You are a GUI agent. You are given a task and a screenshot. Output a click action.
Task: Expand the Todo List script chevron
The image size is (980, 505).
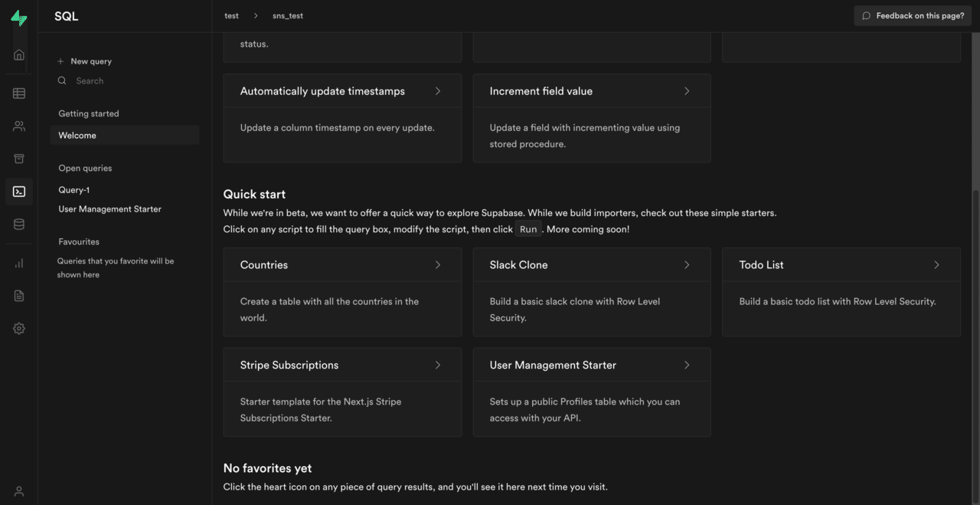point(936,265)
